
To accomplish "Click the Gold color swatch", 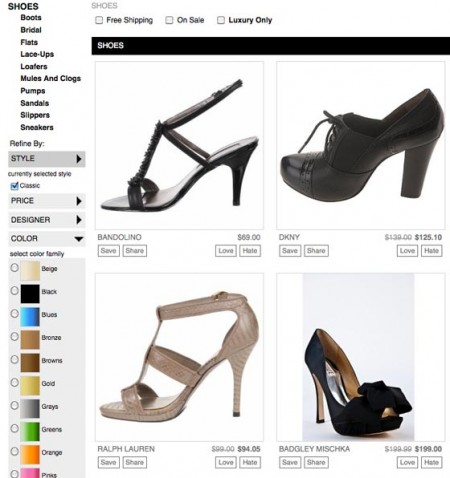I will click(30, 386).
